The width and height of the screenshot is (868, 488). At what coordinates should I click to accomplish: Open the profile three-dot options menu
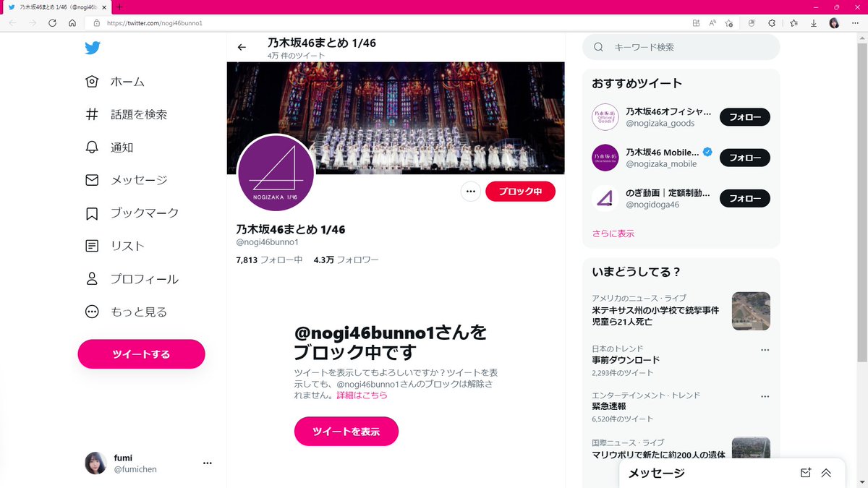click(471, 192)
